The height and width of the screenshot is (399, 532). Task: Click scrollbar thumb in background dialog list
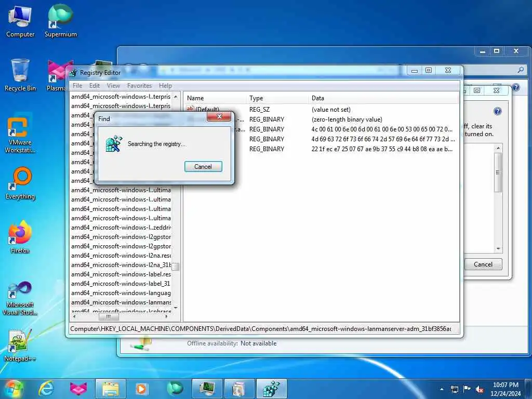[498, 172]
